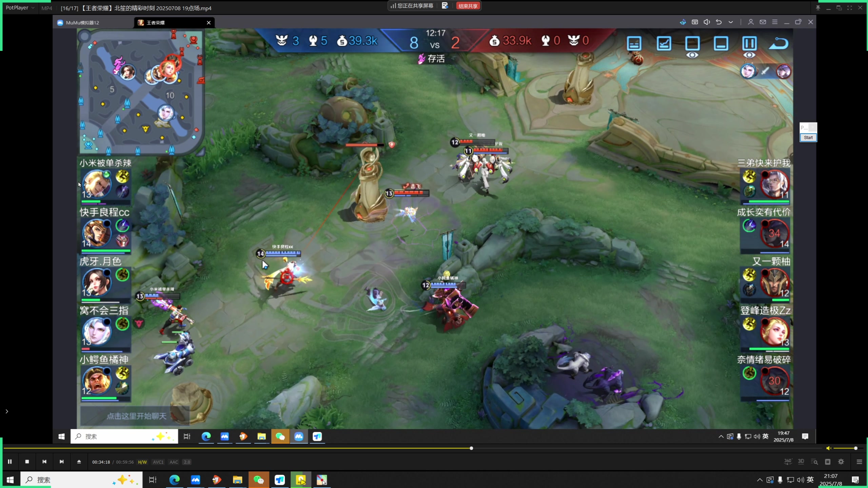Click the side-panels HUD layout icon
This screenshot has width=868, height=488.
click(749, 43)
